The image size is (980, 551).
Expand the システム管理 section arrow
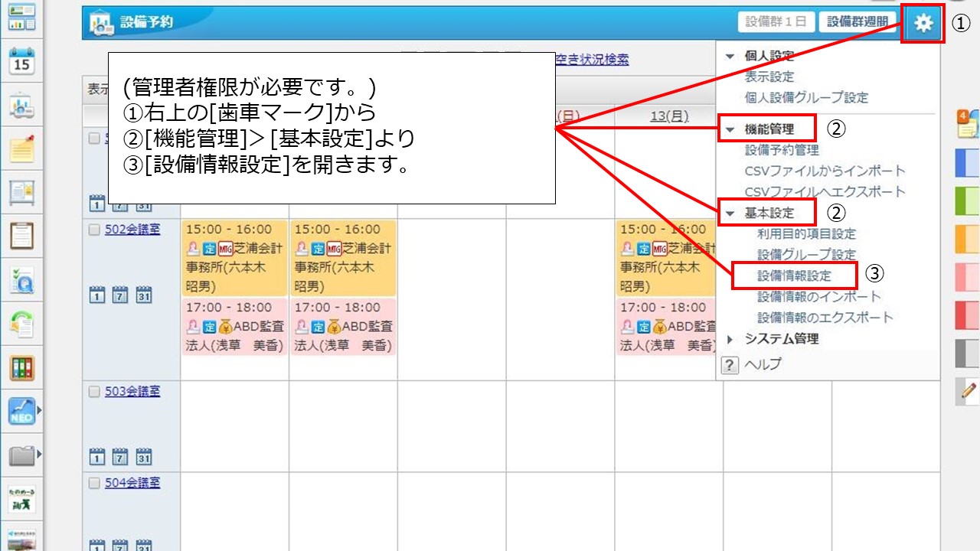(x=730, y=339)
